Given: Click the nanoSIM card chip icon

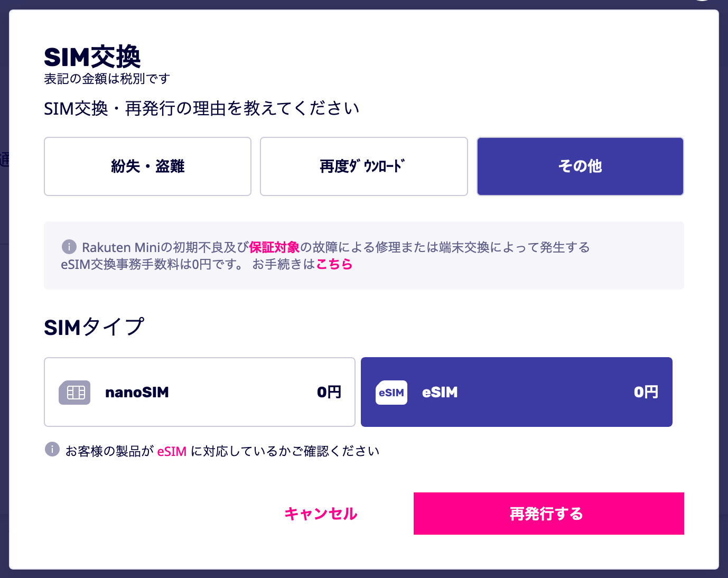Looking at the screenshot, I should pyautogui.click(x=74, y=392).
